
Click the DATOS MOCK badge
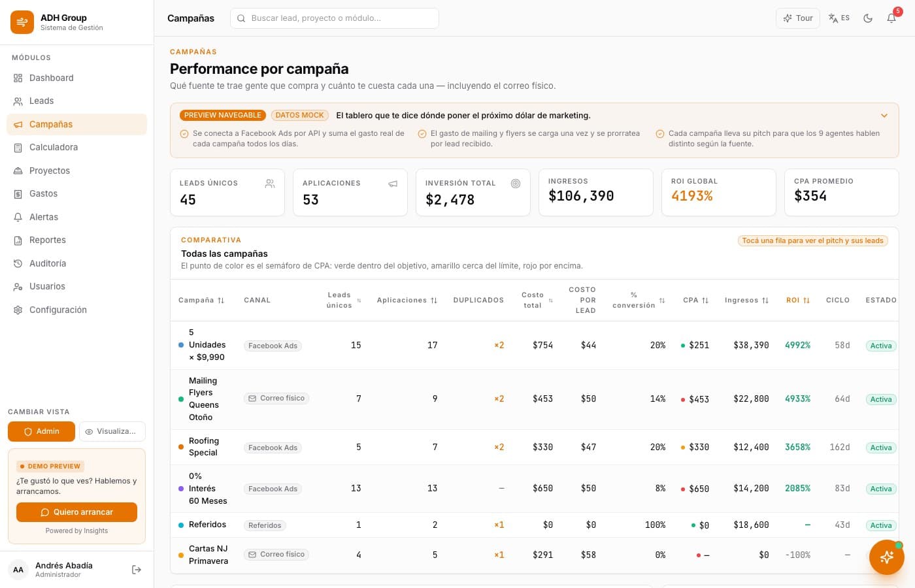pyautogui.click(x=299, y=115)
